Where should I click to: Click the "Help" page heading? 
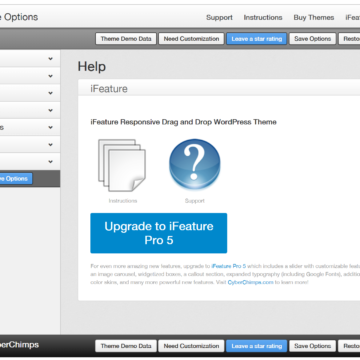click(x=92, y=66)
